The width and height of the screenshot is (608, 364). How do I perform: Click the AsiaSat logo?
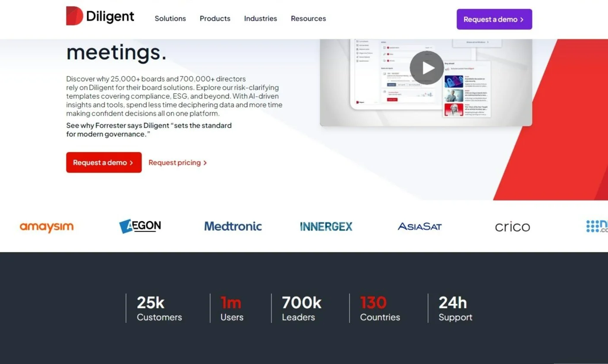(x=419, y=226)
